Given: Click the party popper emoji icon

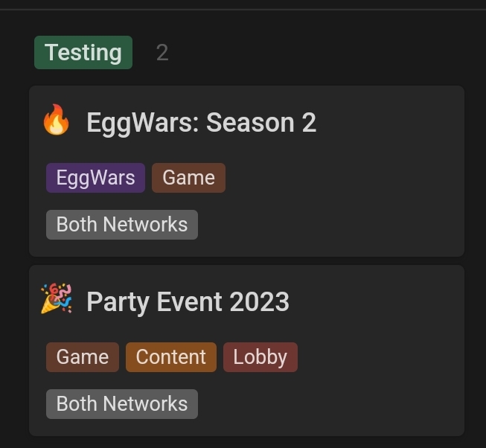Looking at the screenshot, I should point(56,298).
